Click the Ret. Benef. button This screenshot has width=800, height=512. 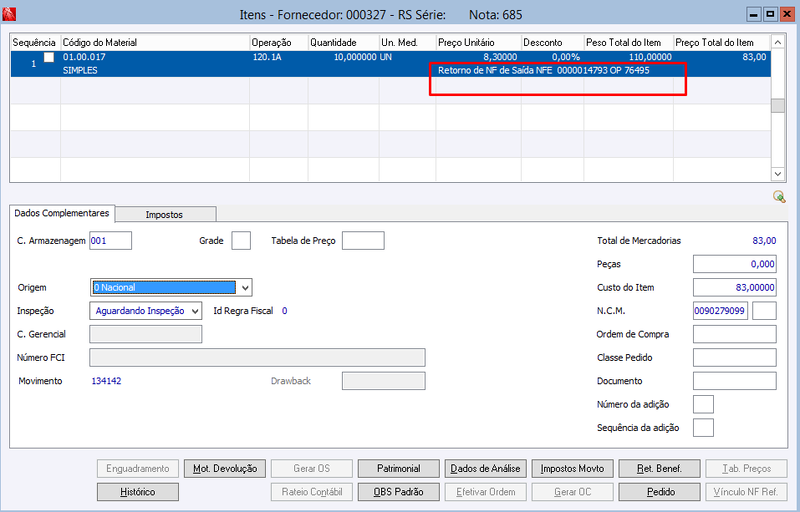pyautogui.click(x=659, y=469)
